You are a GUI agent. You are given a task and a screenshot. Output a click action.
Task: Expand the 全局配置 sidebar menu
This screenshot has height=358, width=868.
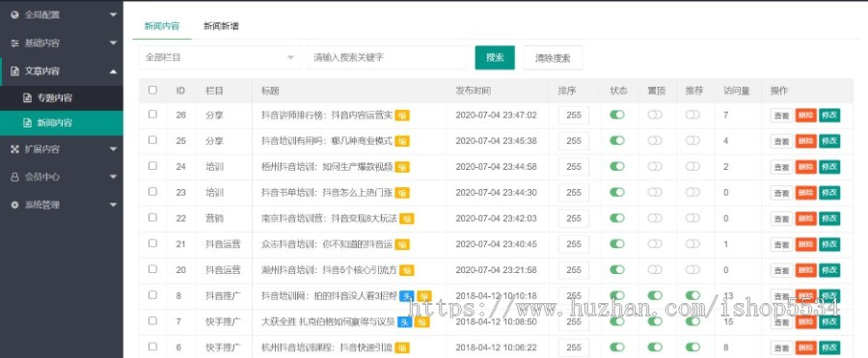pyautogui.click(x=62, y=15)
